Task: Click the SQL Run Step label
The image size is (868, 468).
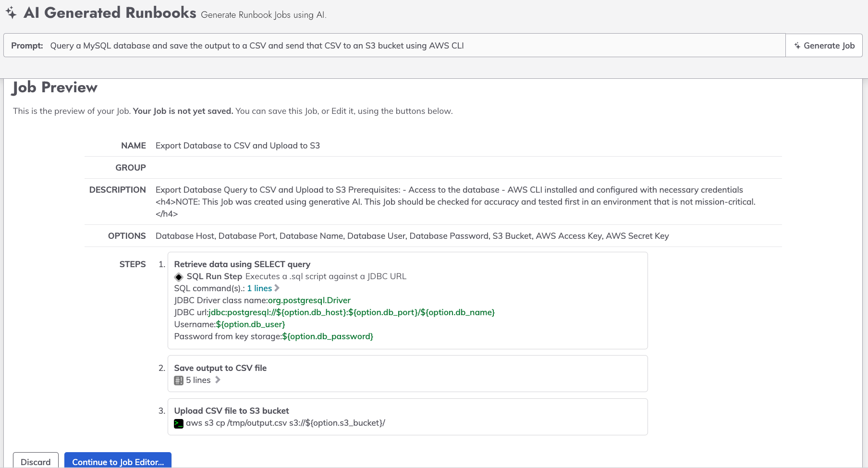Action: click(x=214, y=276)
